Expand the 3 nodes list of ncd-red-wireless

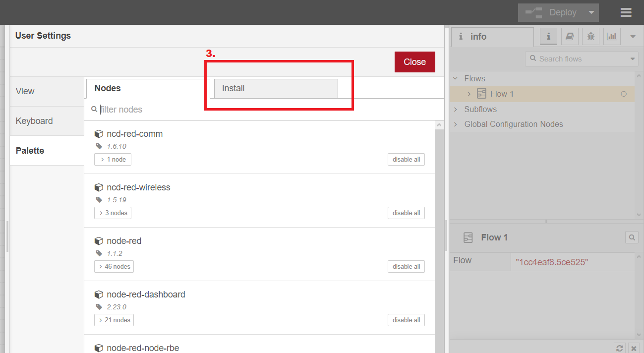click(x=113, y=213)
